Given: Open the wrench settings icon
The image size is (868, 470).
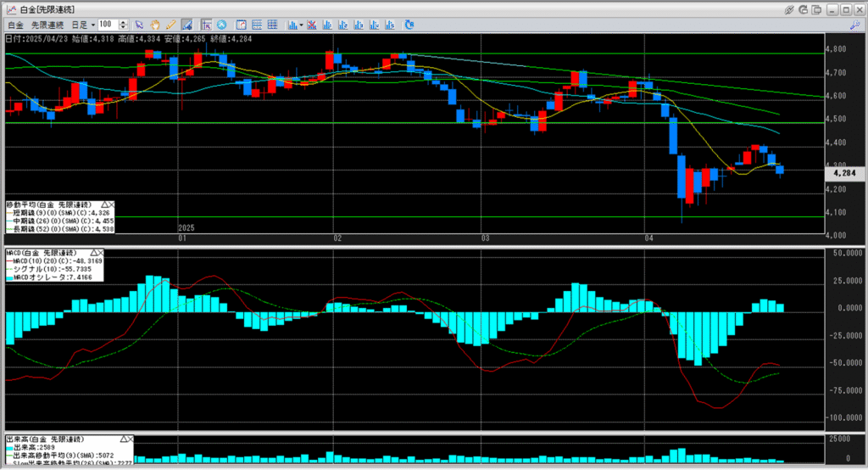Looking at the screenshot, I should pyautogui.click(x=854, y=25).
